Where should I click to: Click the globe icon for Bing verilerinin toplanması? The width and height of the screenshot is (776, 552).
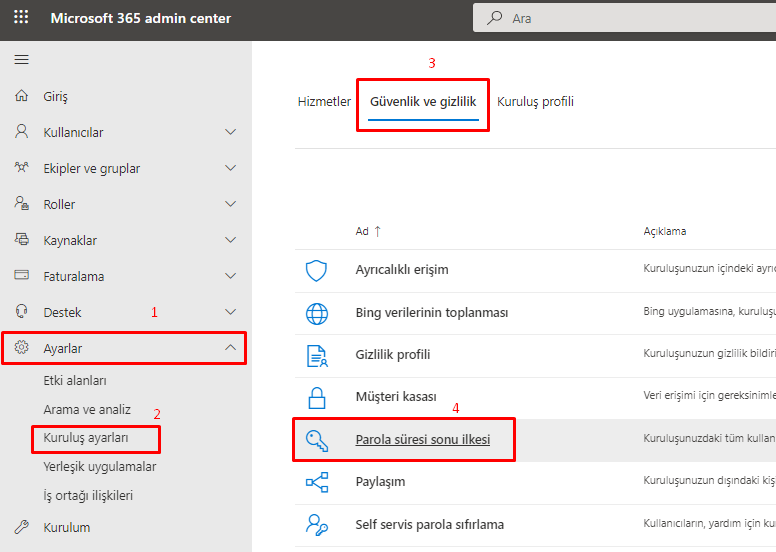point(316,313)
